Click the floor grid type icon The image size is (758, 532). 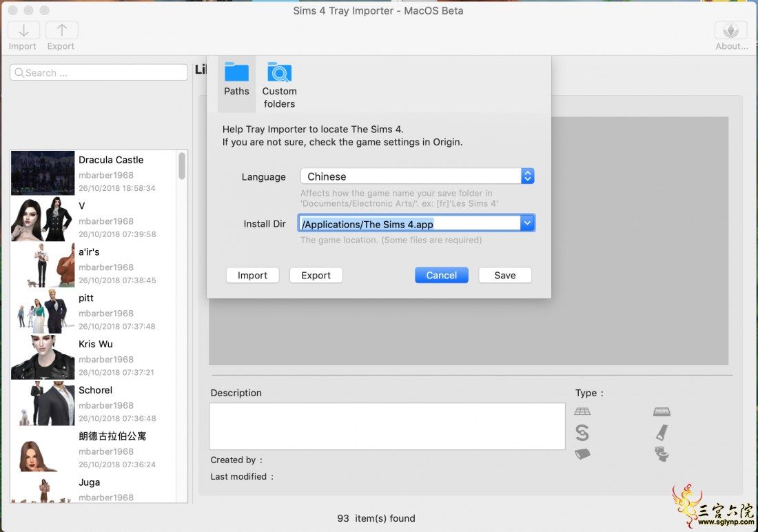pos(582,411)
